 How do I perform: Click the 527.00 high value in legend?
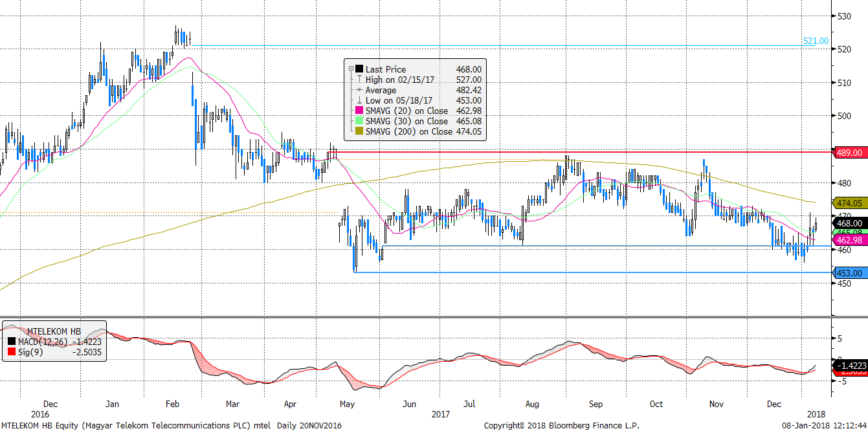(x=469, y=80)
